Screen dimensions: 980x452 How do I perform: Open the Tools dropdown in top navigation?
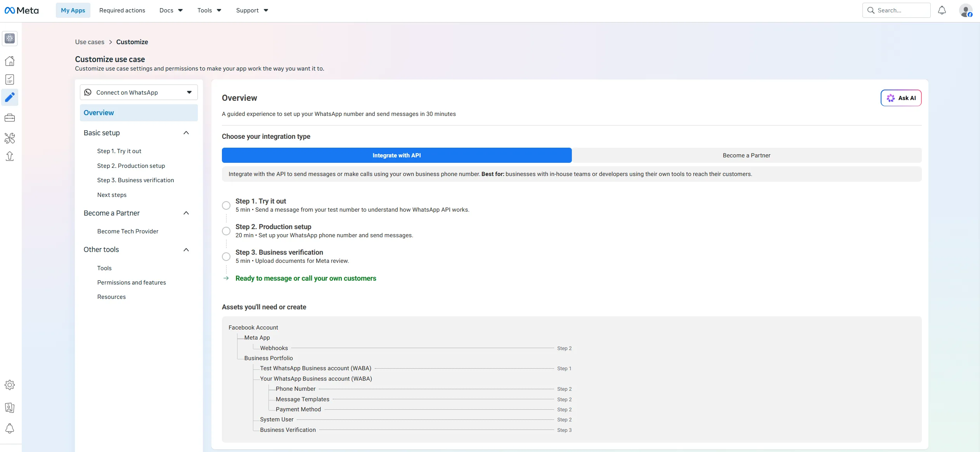(x=209, y=10)
